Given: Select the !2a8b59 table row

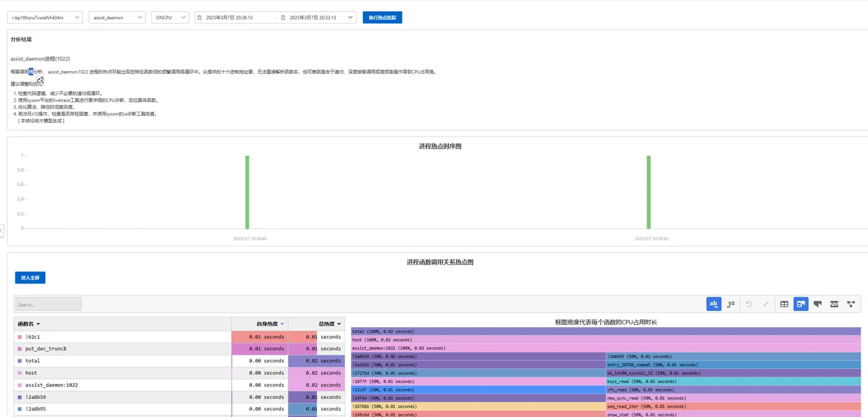Looking at the screenshot, I should click(x=180, y=397).
